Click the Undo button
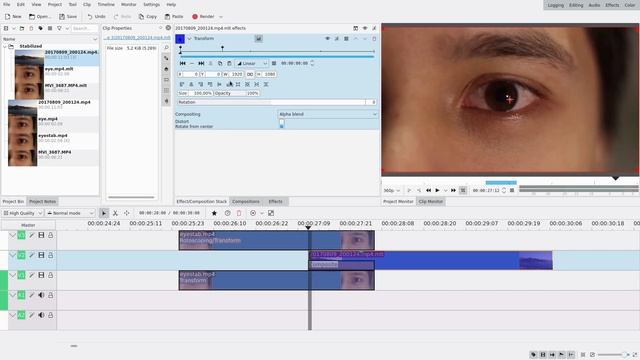The width and height of the screenshot is (640, 360). click(x=97, y=17)
